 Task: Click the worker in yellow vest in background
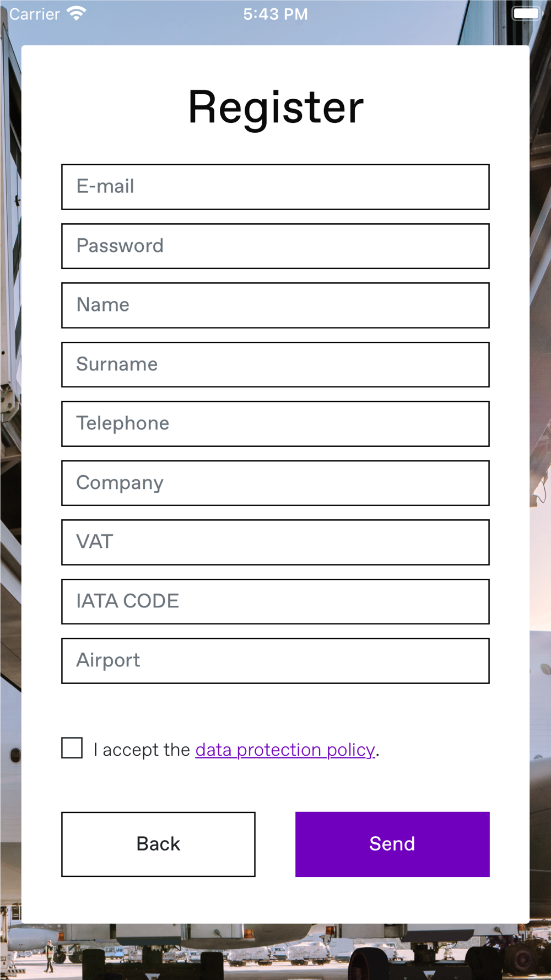[50, 955]
